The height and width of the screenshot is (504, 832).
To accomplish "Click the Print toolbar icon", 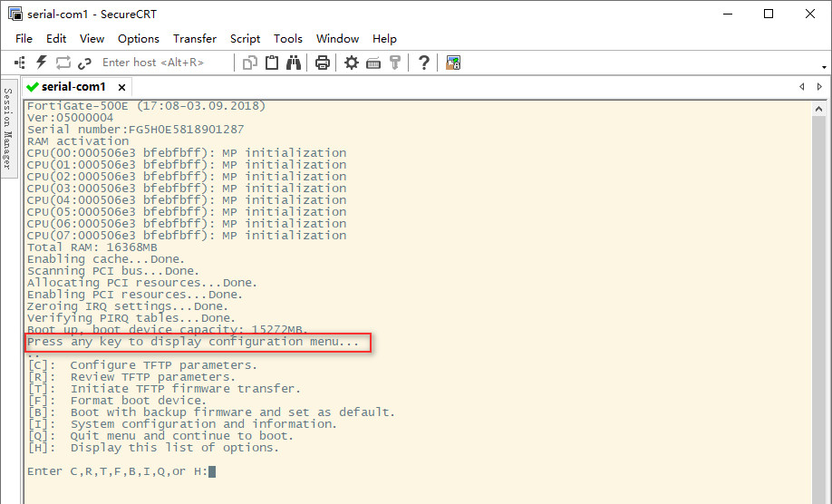I will (x=322, y=63).
